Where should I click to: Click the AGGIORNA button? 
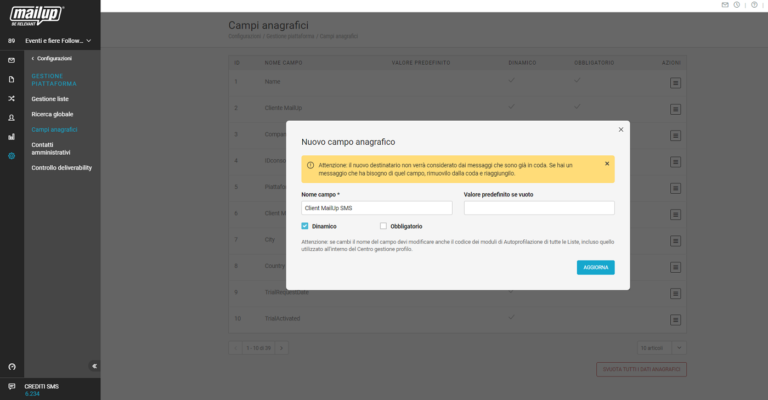tap(595, 267)
